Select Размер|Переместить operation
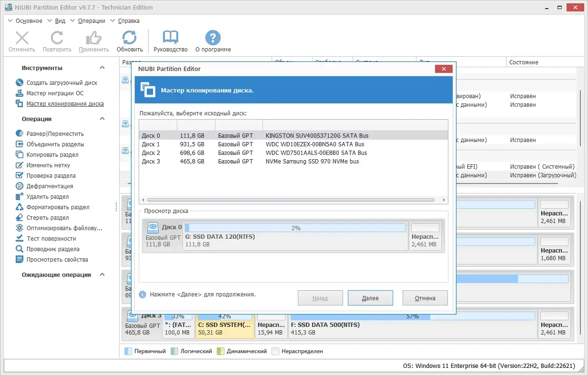Screen dimensions: 588x376 coord(55,134)
